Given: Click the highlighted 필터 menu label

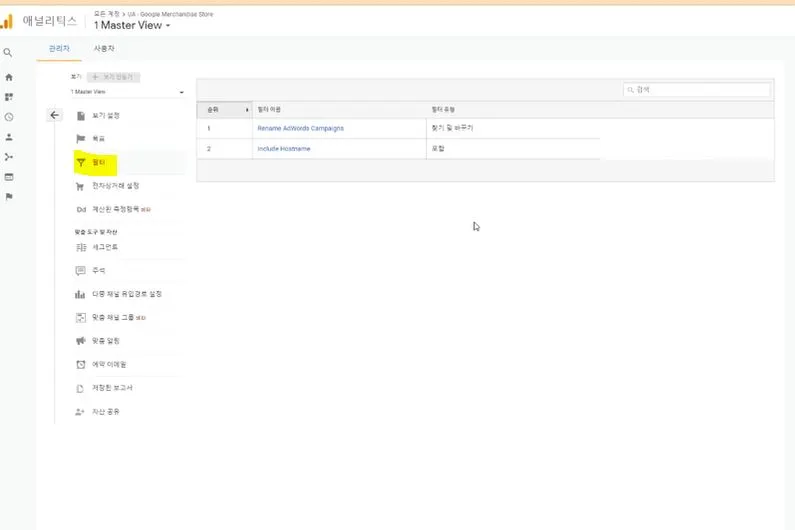Looking at the screenshot, I should pos(99,162).
